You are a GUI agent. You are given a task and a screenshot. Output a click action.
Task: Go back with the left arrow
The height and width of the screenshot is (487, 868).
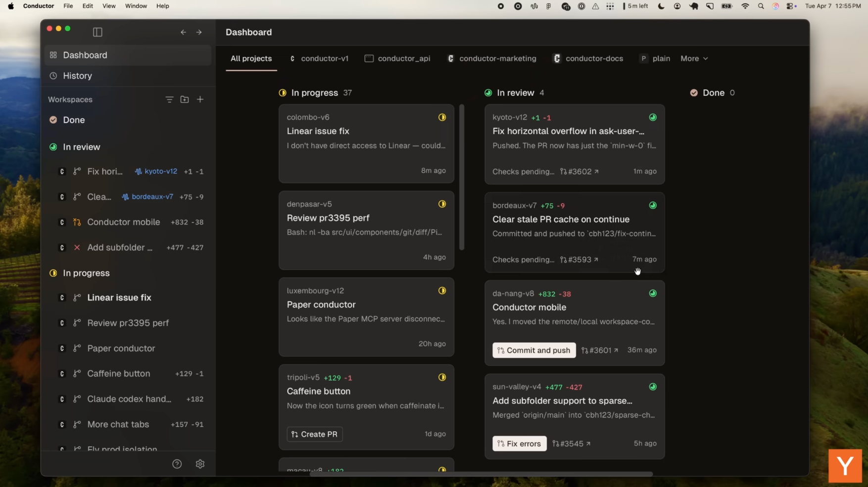(x=183, y=32)
